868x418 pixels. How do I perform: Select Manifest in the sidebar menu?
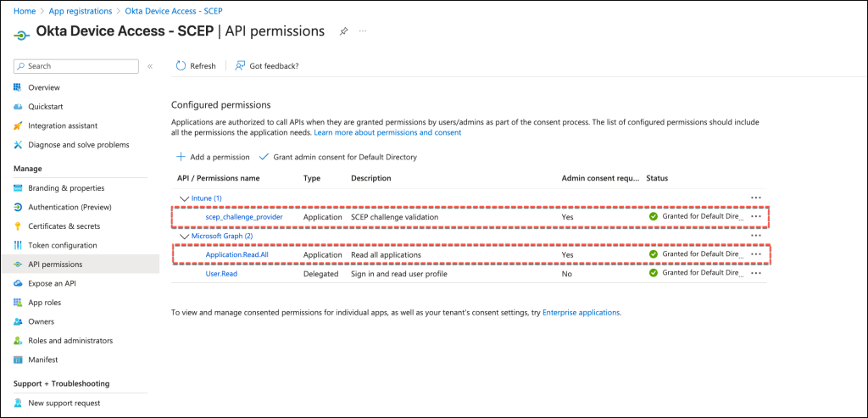pyautogui.click(x=42, y=359)
